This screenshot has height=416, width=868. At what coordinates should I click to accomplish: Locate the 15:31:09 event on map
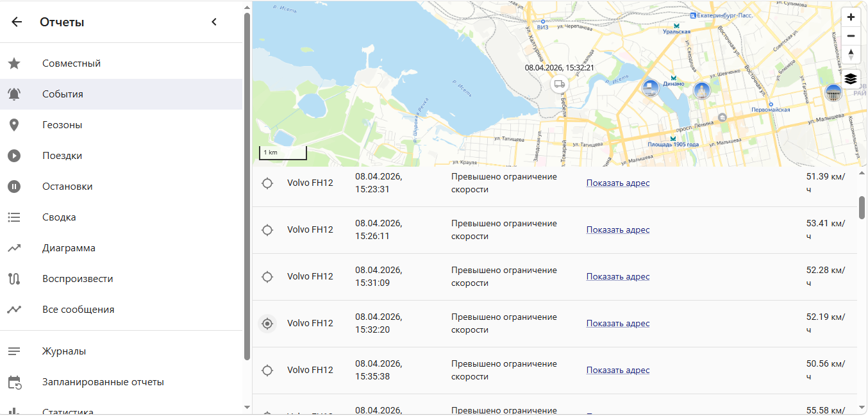[x=268, y=277]
